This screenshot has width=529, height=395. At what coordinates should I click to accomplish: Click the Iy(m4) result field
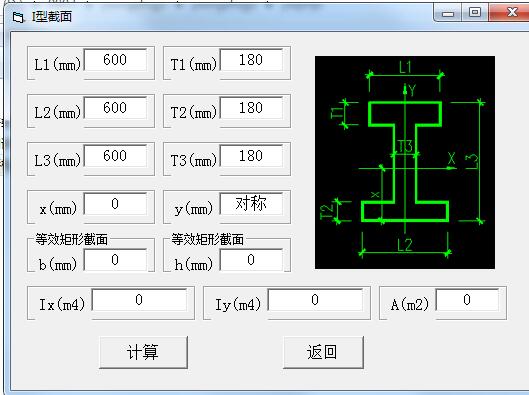click(x=315, y=300)
